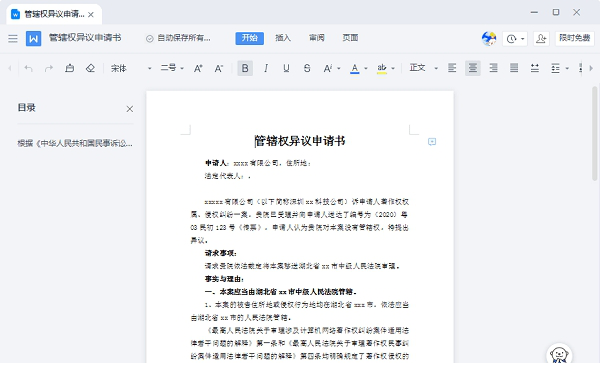Open the share collaborators button
Image resolution: width=600 pixels, height=377 pixels.
tap(541, 39)
